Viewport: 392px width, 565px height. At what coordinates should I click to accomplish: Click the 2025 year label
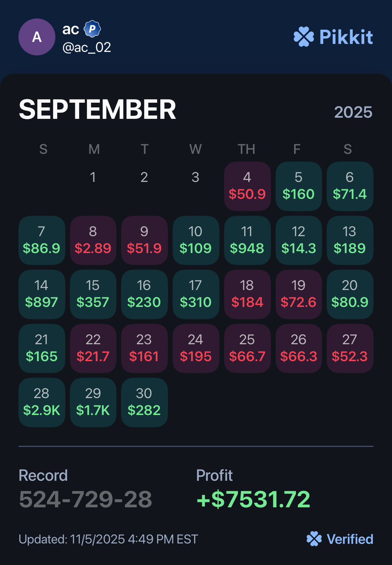coord(353,112)
